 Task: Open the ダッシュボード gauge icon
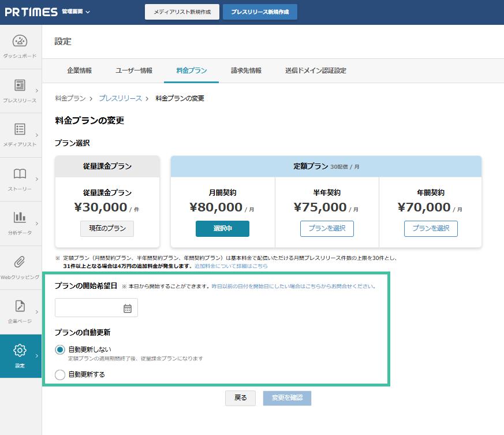pos(20,41)
